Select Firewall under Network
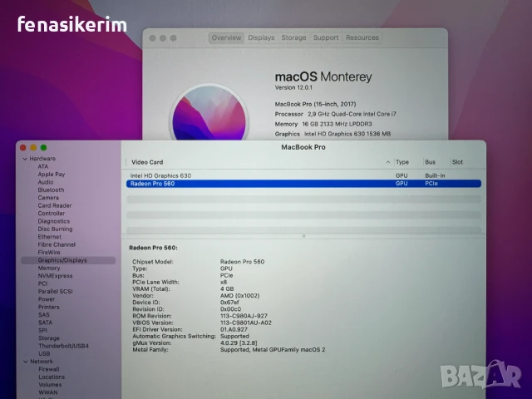 point(49,369)
